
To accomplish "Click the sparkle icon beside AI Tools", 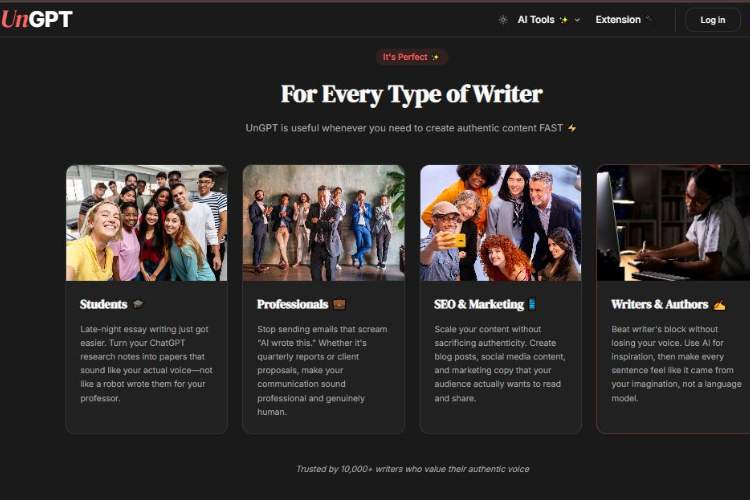I will click(x=564, y=20).
